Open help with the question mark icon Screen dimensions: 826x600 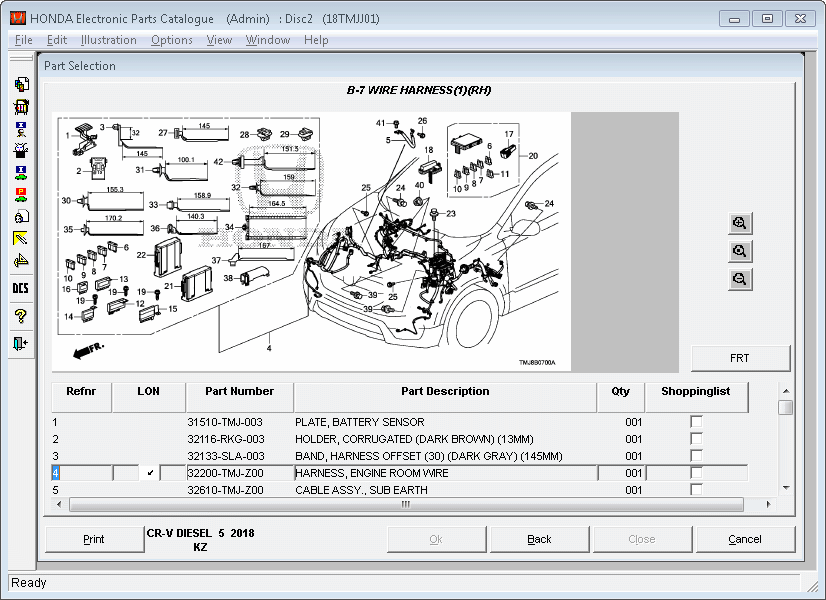pyautogui.click(x=20, y=316)
